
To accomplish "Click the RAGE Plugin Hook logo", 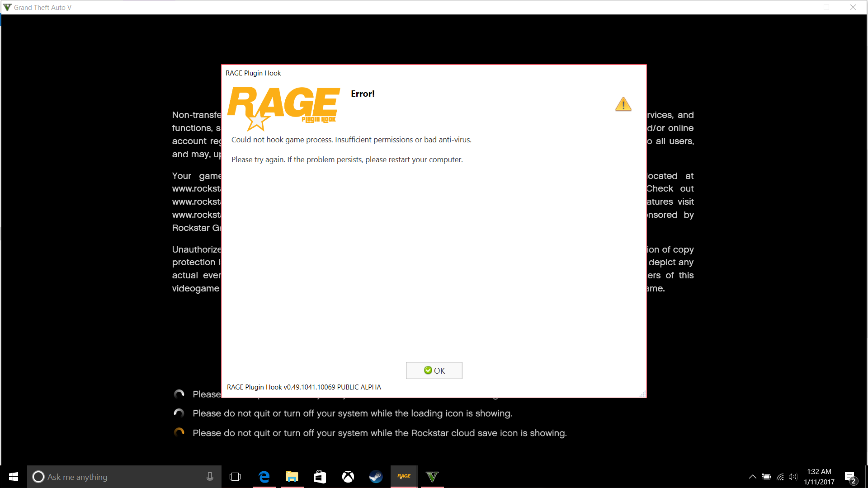I will [x=283, y=108].
